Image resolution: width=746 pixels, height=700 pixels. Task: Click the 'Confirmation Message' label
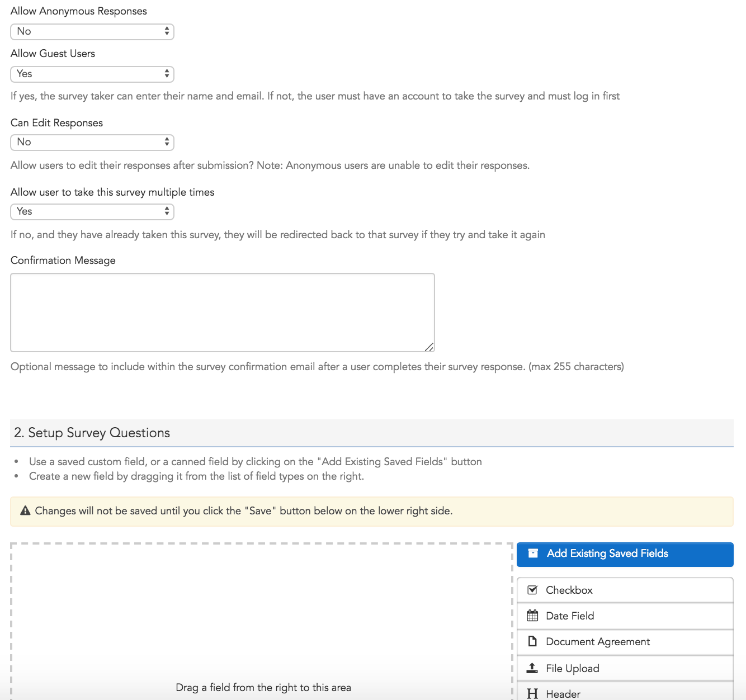(63, 261)
